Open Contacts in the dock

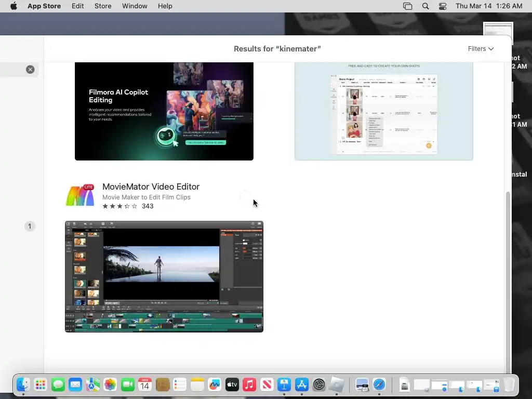click(x=163, y=385)
